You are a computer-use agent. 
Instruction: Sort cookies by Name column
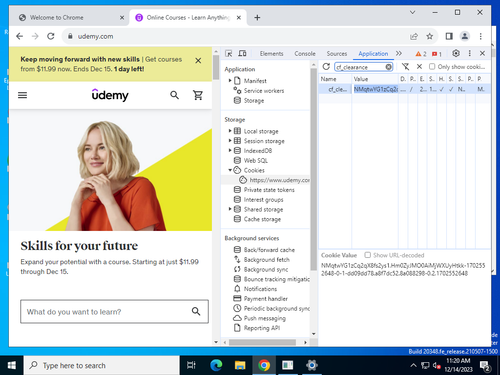point(335,79)
